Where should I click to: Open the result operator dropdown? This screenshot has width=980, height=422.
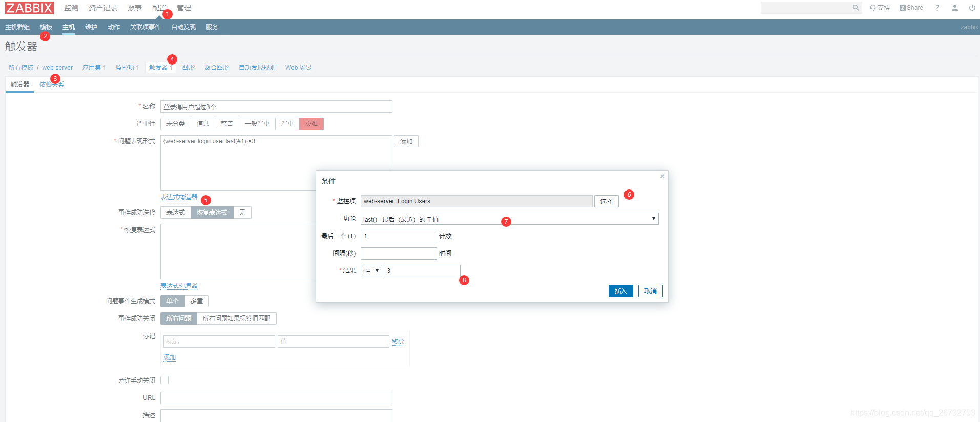click(371, 271)
